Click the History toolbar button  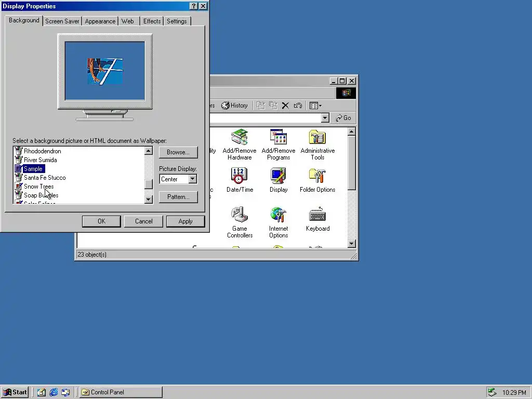[x=234, y=105]
